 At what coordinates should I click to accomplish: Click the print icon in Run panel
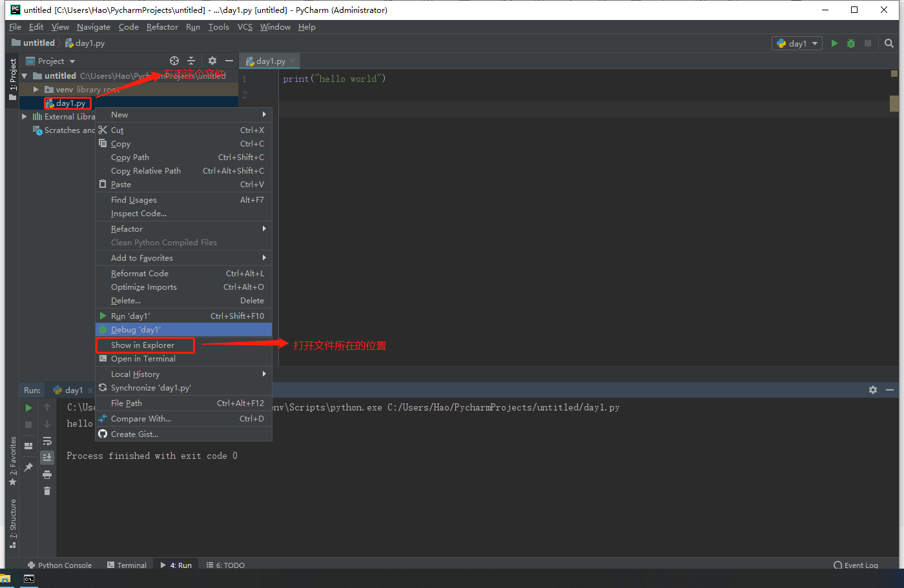click(47, 474)
